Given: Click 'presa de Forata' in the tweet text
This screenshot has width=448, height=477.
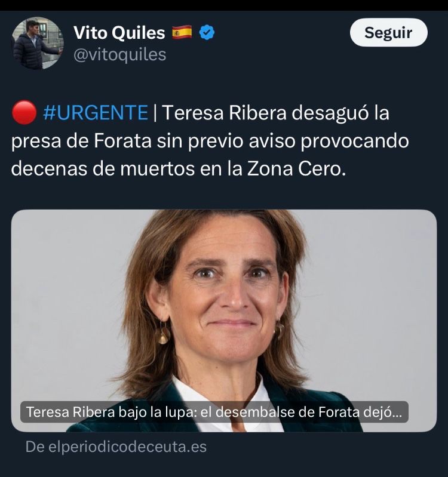Looking at the screenshot, I should [81, 141].
